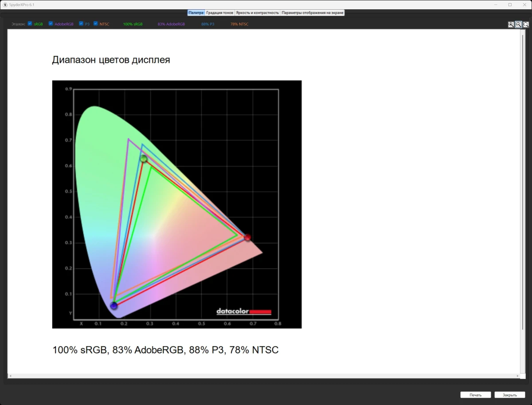532x405 pixels.
Task: Open the Параметры отображения на экране tab
Action: click(x=313, y=13)
